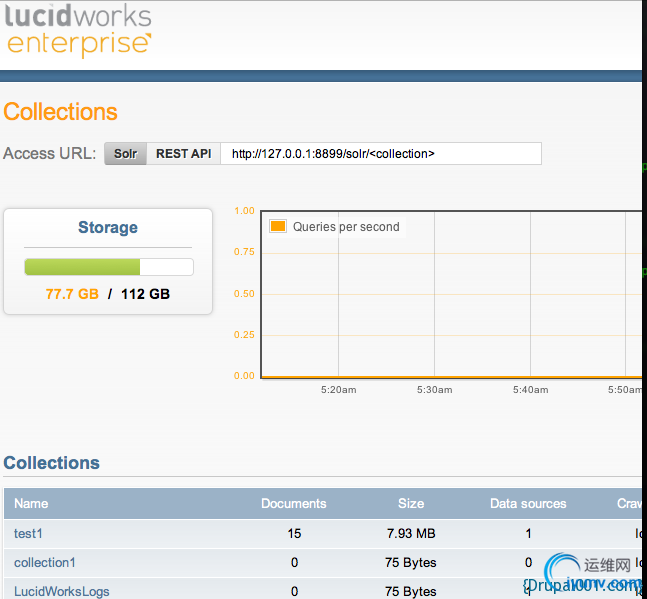This screenshot has height=599, width=647.
Task: Click the Access URL label
Action: tap(50, 153)
